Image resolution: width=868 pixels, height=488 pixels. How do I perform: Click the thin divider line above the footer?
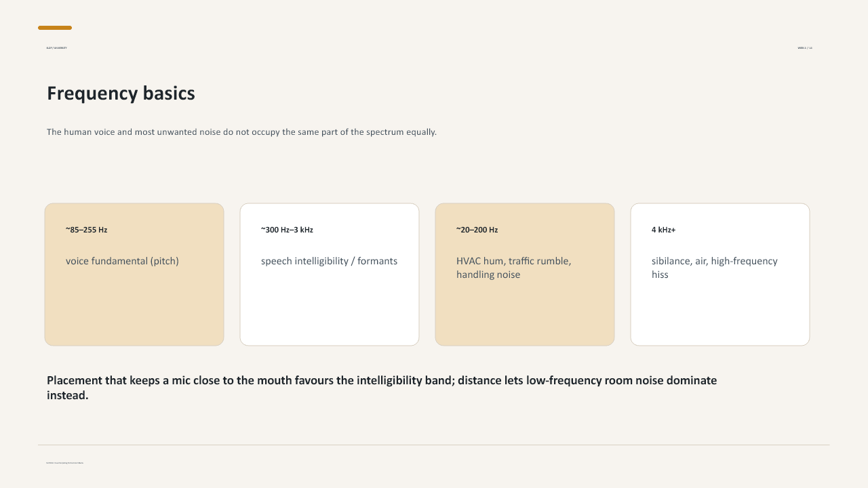point(433,445)
